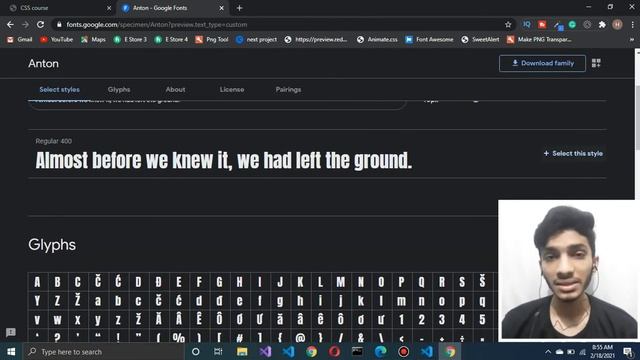Show hidden system tray icons
640x360 pixels.
(548, 351)
